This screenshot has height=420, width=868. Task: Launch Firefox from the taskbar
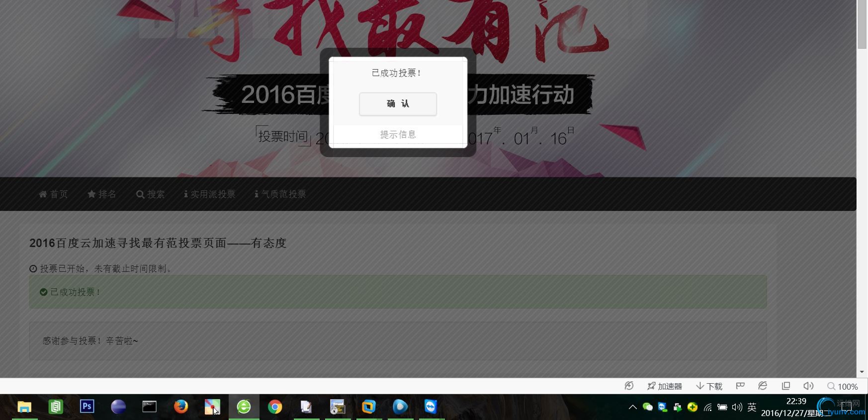coord(181,407)
